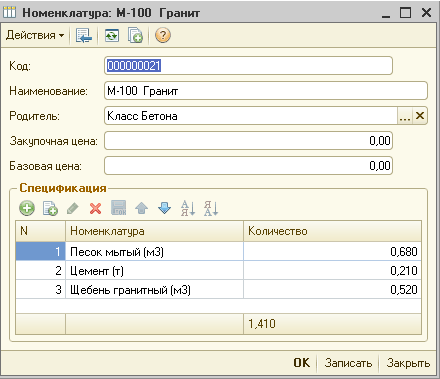Screen dimensions: 440x379
Task: Click the Закупочная цена field
Action: click(248, 141)
